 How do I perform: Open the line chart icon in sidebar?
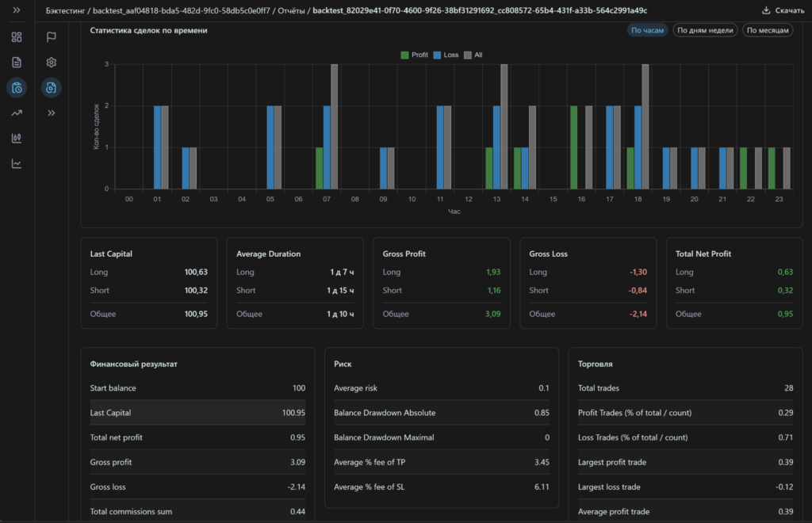[x=17, y=163]
